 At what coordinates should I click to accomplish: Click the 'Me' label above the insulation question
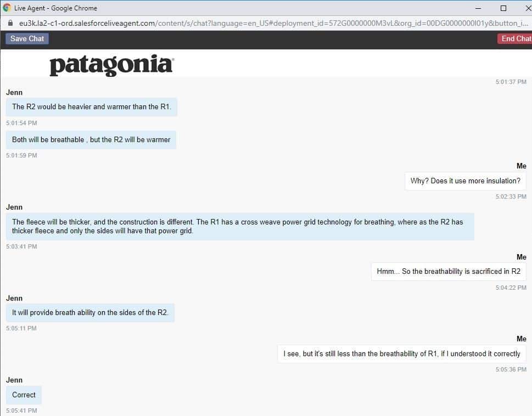(x=522, y=166)
